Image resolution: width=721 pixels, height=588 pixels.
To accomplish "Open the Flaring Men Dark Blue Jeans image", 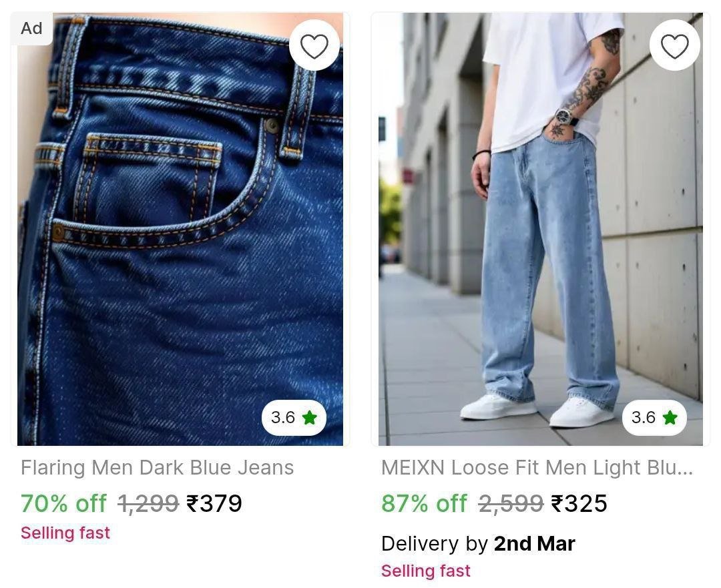I will tap(180, 229).
